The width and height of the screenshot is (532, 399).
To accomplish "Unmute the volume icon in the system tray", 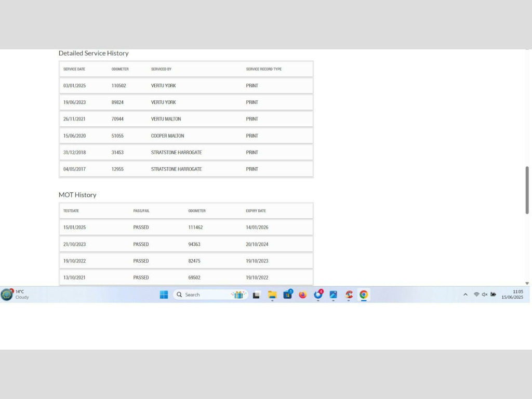I will pyautogui.click(x=485, y=295).
